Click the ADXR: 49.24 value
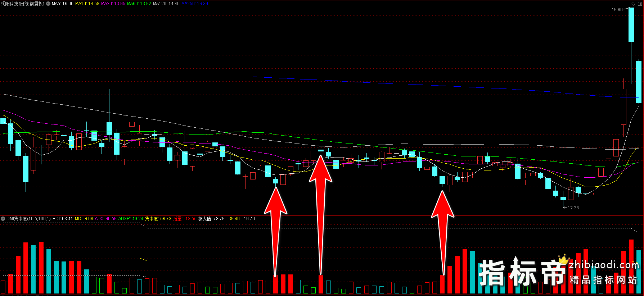Screen dimensions: 644x296 point(131,219)
